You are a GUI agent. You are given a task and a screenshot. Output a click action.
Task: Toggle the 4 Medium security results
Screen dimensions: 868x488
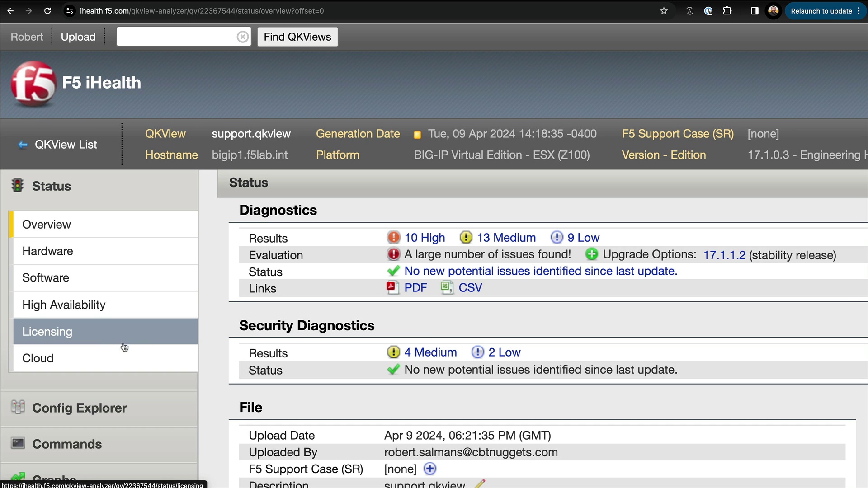431,353
